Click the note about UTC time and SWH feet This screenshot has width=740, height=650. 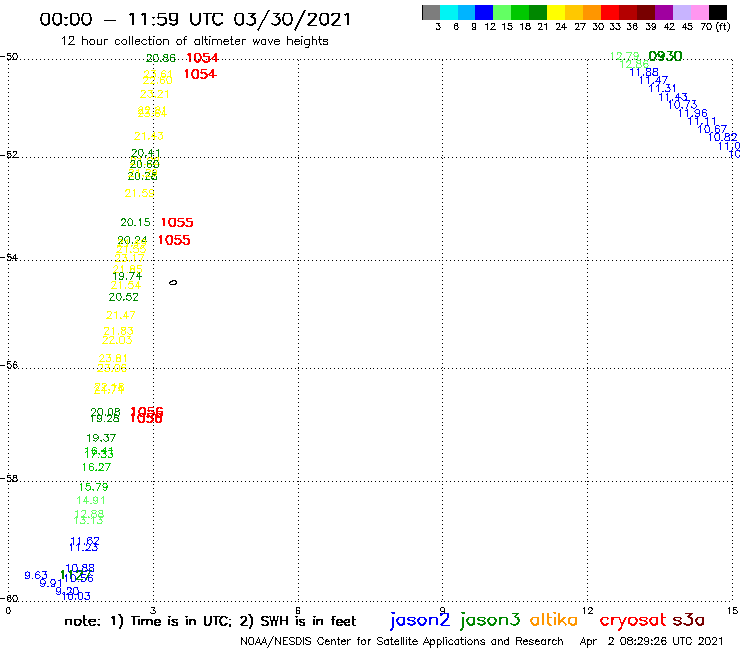(210, 621)
